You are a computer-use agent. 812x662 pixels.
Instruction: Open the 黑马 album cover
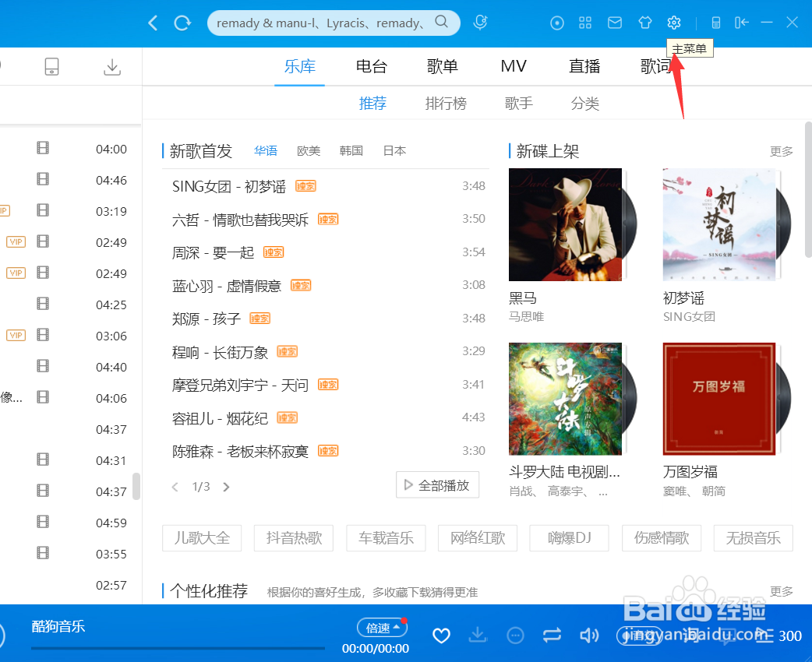coord(566,224)
